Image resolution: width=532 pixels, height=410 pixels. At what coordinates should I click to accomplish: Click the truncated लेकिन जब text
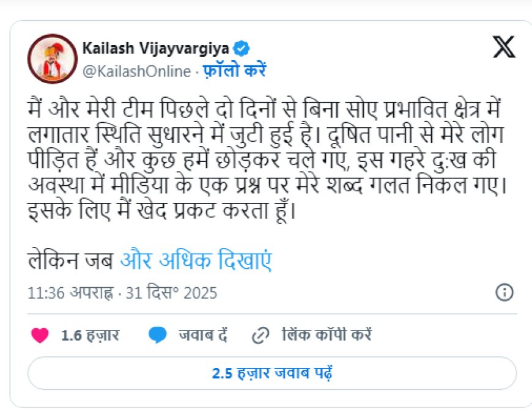pos(70,261)
